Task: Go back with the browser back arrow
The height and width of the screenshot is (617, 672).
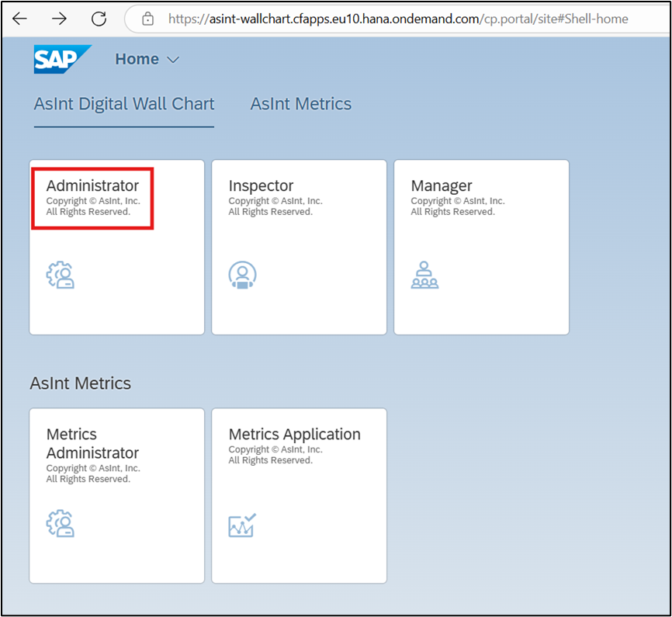Action: (x=19, y=19)
